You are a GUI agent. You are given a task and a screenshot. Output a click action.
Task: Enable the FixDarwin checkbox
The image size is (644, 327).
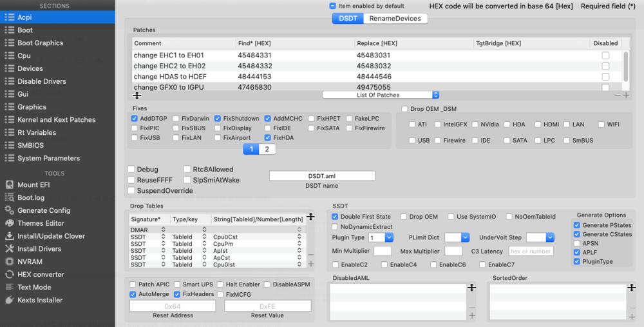point(176,119)
